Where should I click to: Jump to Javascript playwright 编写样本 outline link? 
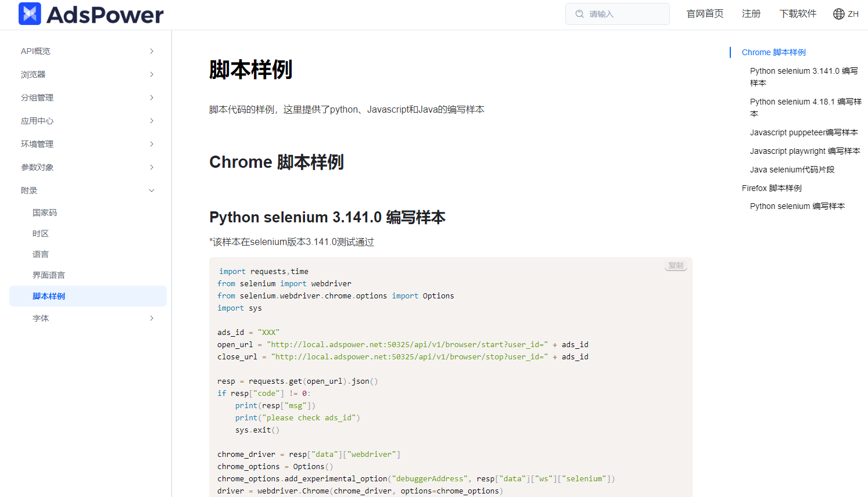click(x=805, y=151)
